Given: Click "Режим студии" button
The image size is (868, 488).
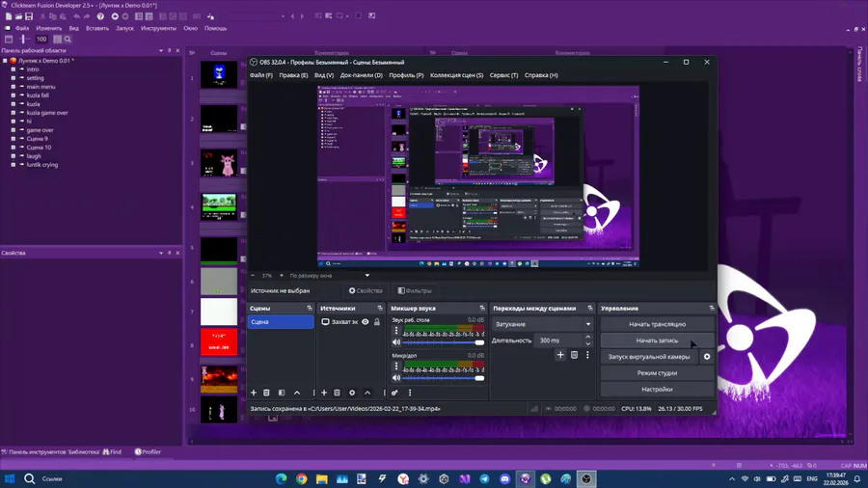Looking at the screenshot, I should (657, 373).
